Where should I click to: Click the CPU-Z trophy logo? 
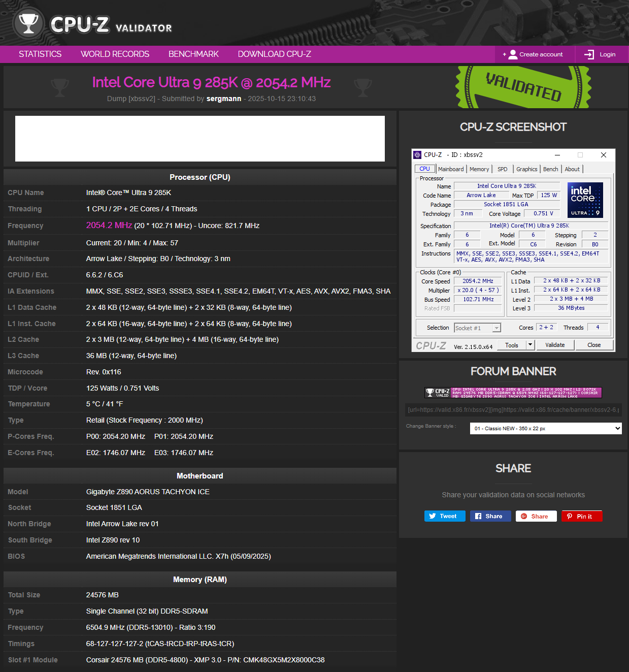click(x=29, y=23)
